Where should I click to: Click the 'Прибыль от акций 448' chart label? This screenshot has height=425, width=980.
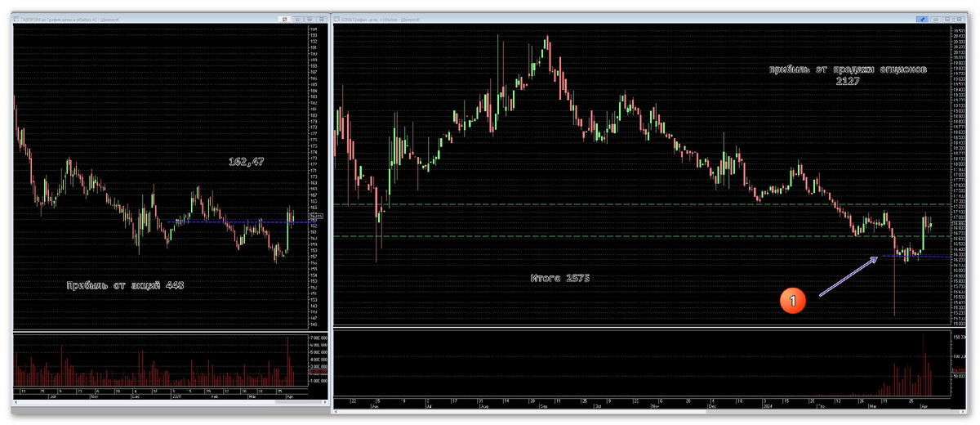click(x=125, y=285)
